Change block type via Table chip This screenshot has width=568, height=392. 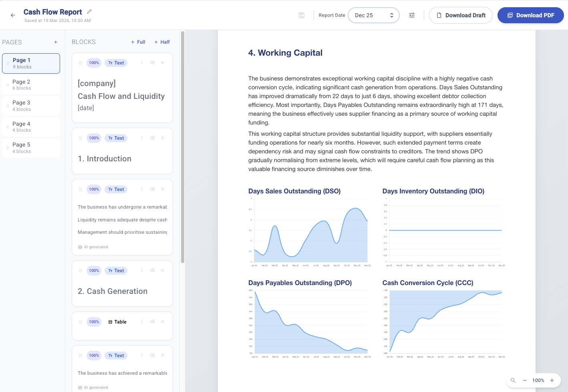tap(117, 322)
